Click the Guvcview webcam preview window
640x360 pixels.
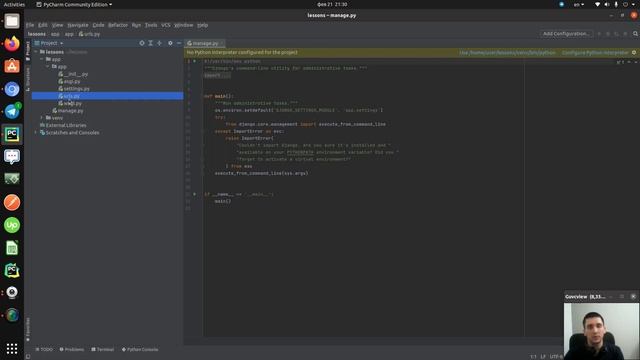[x=601, y=325]
